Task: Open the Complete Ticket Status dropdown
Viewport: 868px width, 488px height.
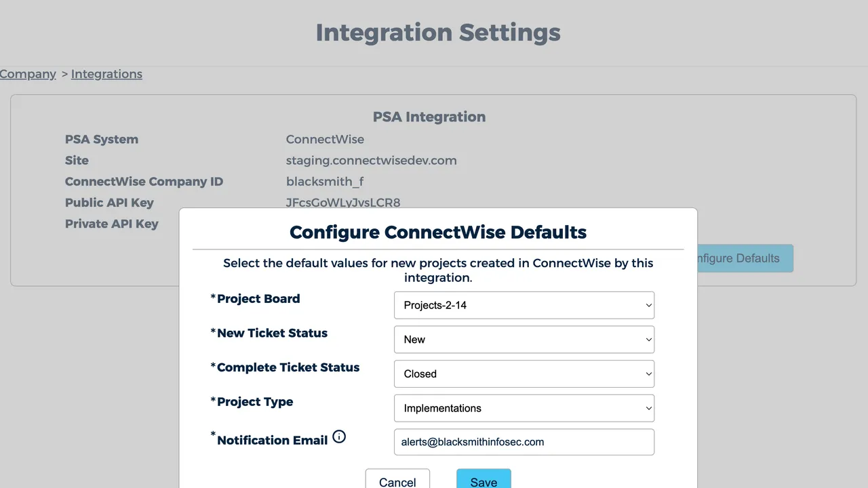Action: pos(524,373)
